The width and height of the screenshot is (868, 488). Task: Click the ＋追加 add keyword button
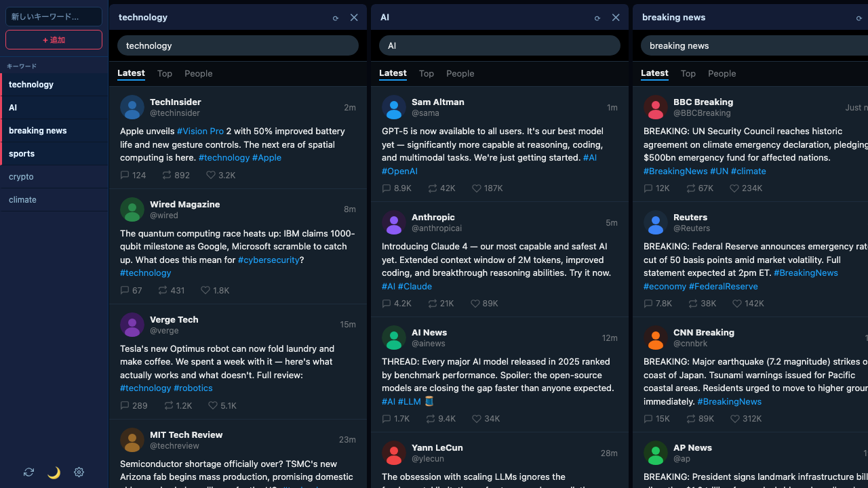[54, 39]
